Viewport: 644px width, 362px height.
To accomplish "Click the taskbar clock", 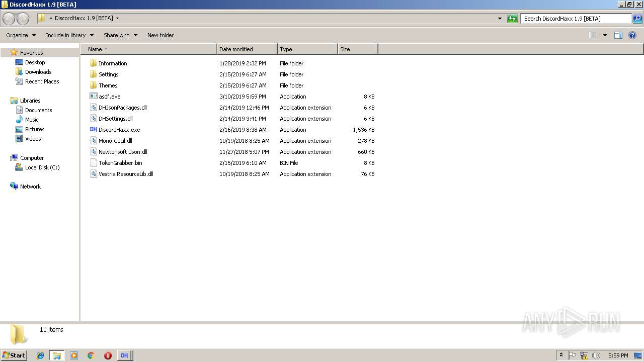I will point(618,355).
